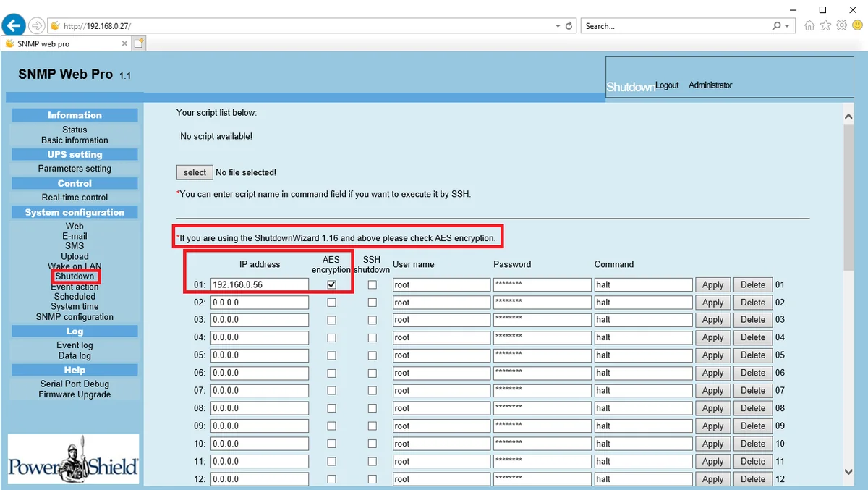Click the select script file button
Viewport: 868px width, 490px height.
[x=195, y=172]
